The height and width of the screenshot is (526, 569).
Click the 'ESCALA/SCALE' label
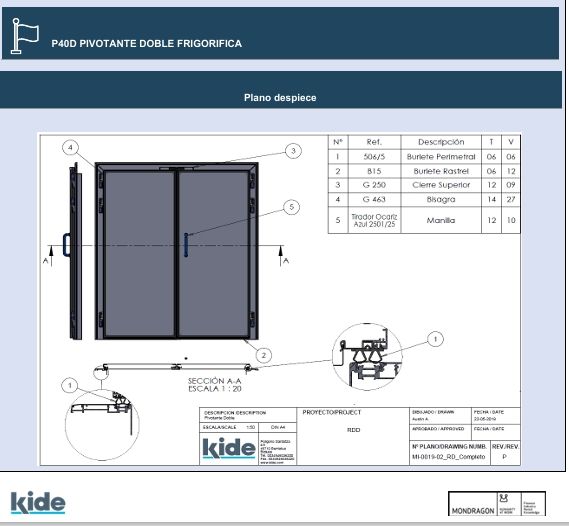[x=220, y=427]
